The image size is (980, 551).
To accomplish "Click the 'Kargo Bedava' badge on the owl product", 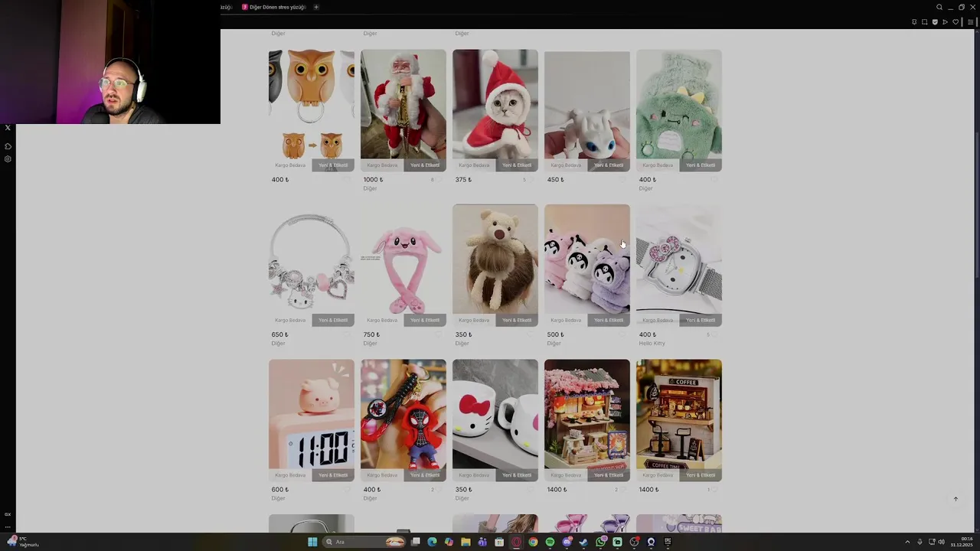I will [290, 165].
